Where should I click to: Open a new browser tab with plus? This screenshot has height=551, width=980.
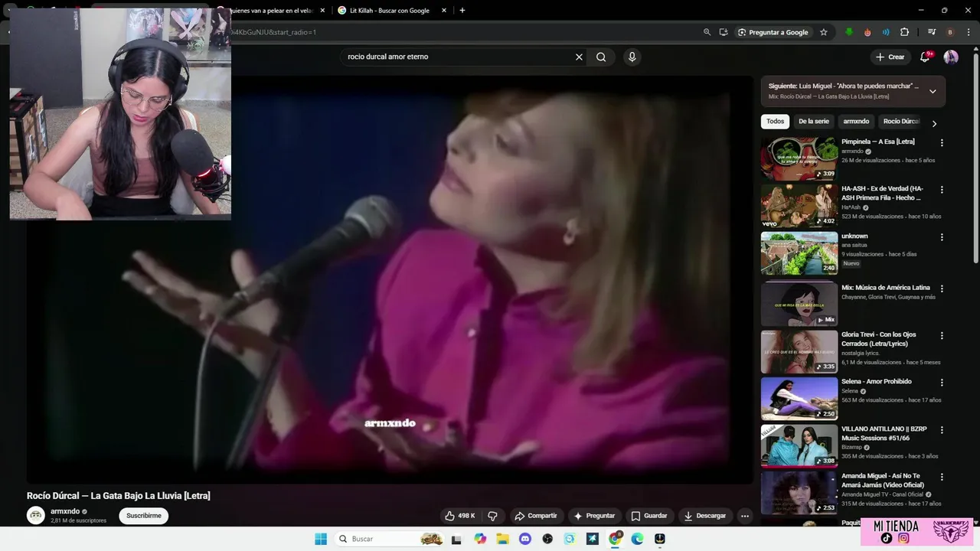[x=462, y=10]
